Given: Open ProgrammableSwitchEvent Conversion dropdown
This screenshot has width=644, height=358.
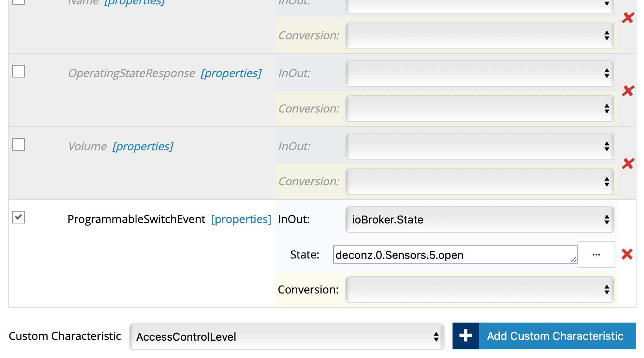Looking at the screenshot, I should (480, 290).
